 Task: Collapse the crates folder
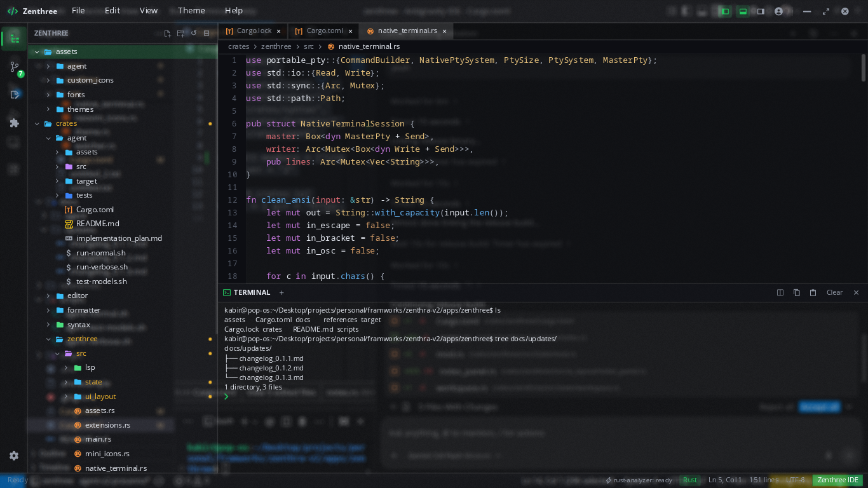(37, 123)
